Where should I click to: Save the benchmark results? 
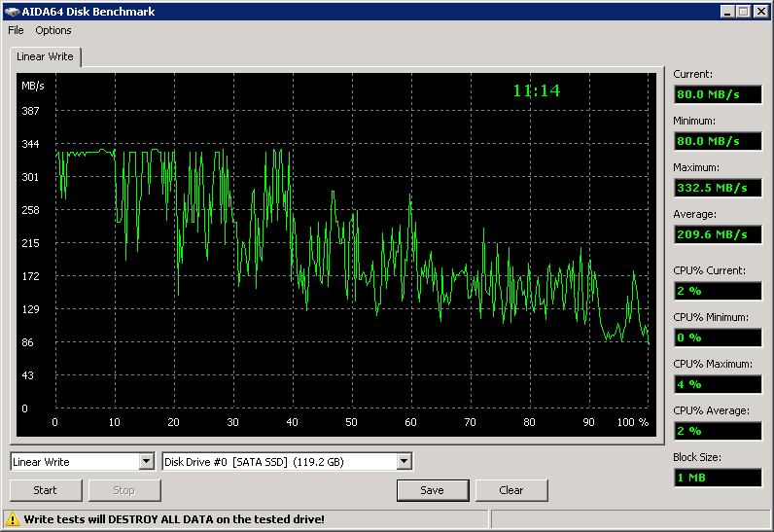[433, 490]
